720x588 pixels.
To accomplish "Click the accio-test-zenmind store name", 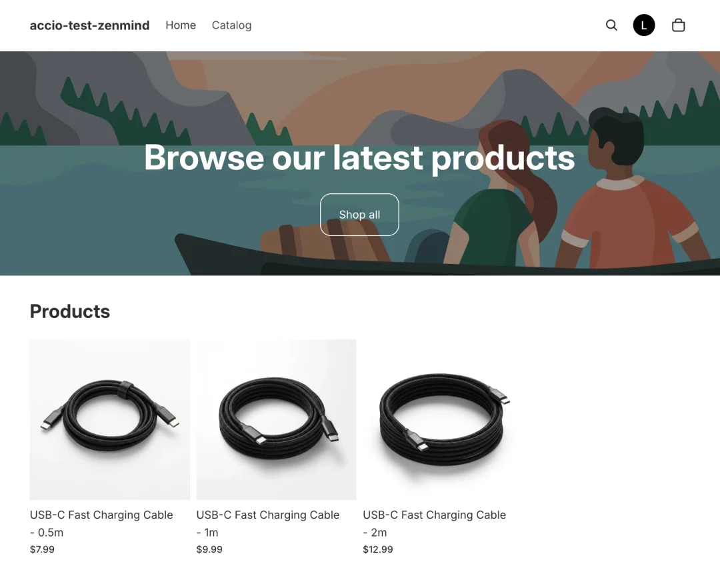I will (89, 25).
